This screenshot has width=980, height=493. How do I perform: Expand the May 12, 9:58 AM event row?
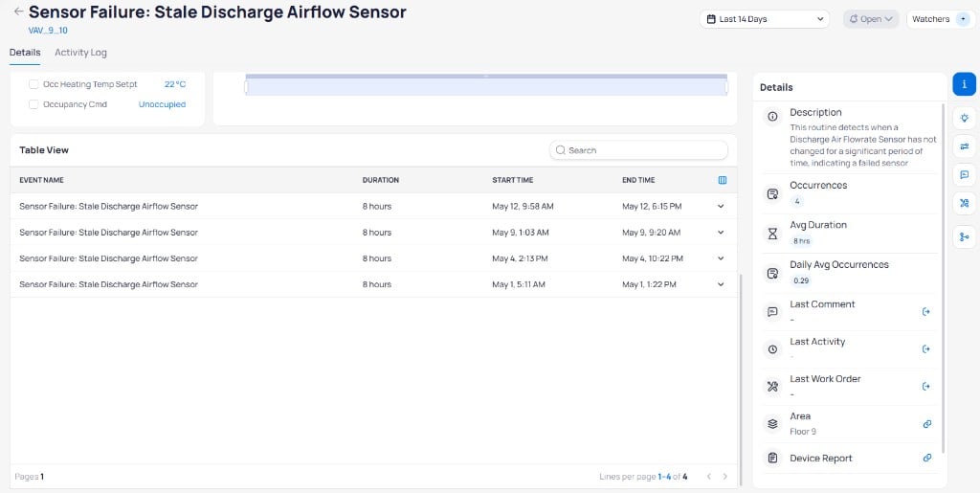721,206
